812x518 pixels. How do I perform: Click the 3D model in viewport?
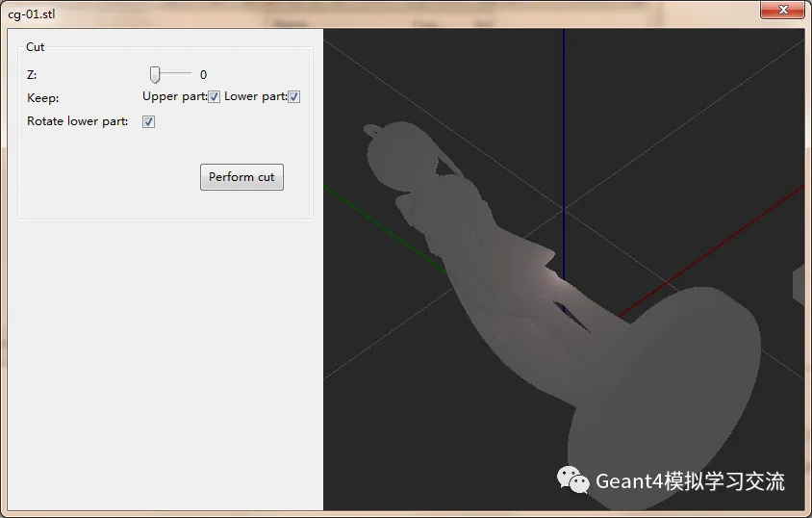pyautogui.click(x=565, y=316)
